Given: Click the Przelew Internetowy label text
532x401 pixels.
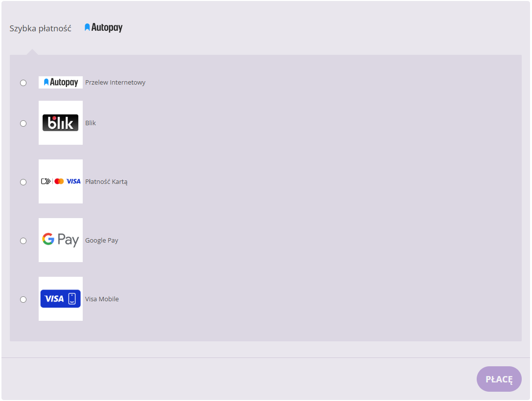Looking at the screenshot, I should [x=115, y=83].
